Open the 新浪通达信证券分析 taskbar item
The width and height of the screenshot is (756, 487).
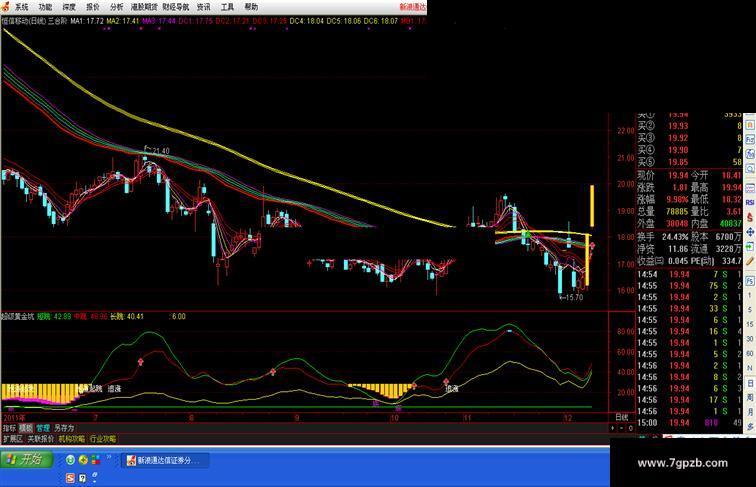[x=163, y=460]
